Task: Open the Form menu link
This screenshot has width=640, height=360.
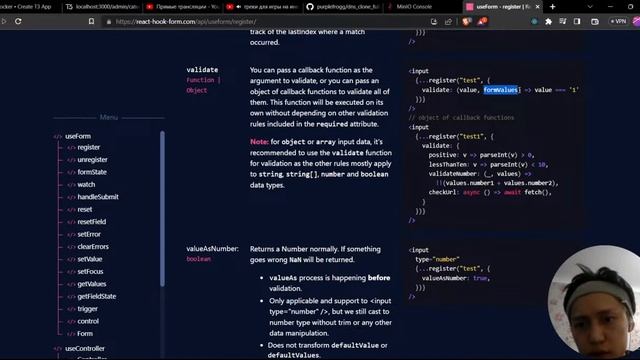Action: [x=85, y=334]
